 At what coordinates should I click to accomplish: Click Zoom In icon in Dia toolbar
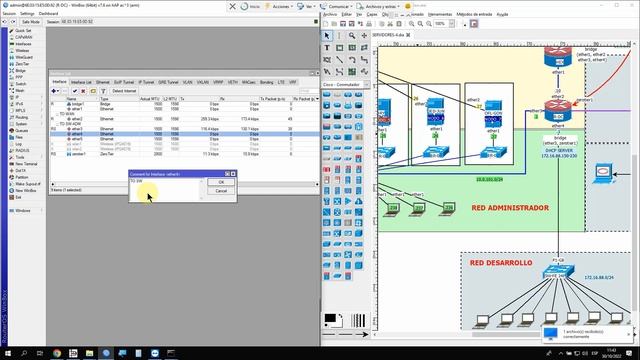tap(411, 24)
